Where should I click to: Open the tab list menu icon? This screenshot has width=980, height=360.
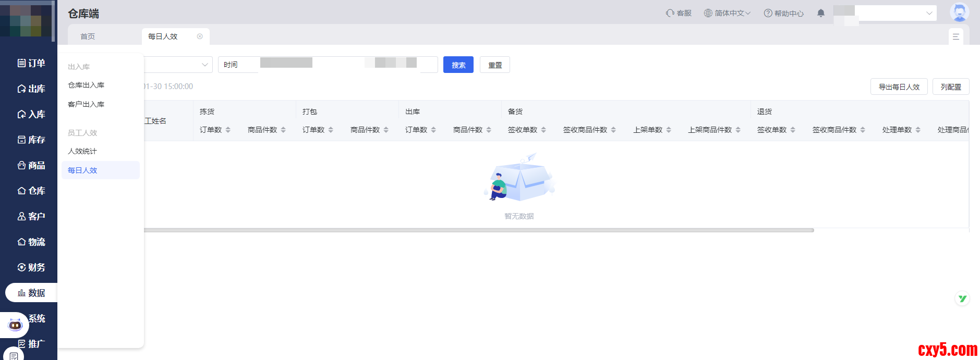(955, 36)
